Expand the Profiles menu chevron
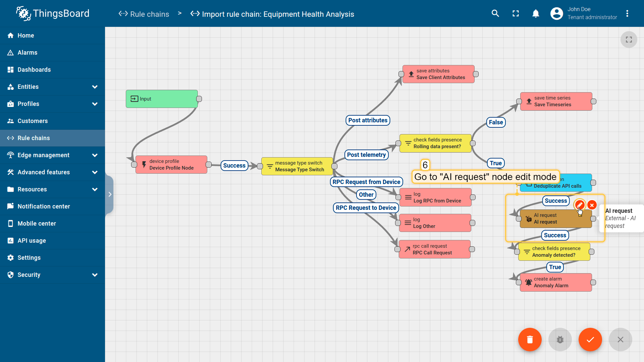 click(x=95, y=104)
